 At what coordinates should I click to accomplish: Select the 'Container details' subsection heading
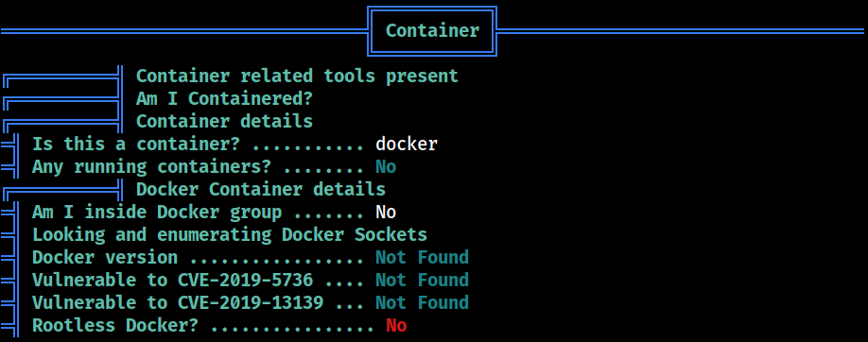225,121
